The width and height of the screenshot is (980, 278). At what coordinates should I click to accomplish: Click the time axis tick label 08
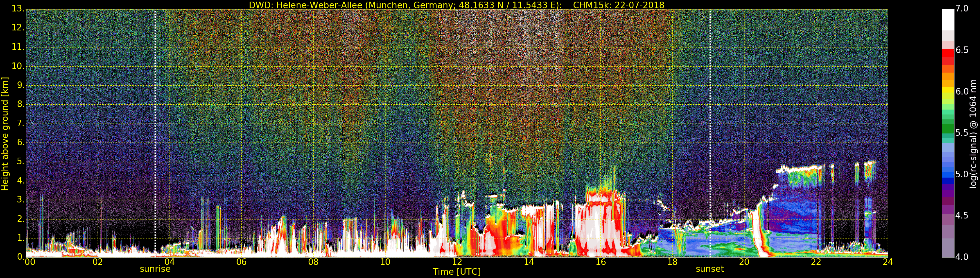313,262
